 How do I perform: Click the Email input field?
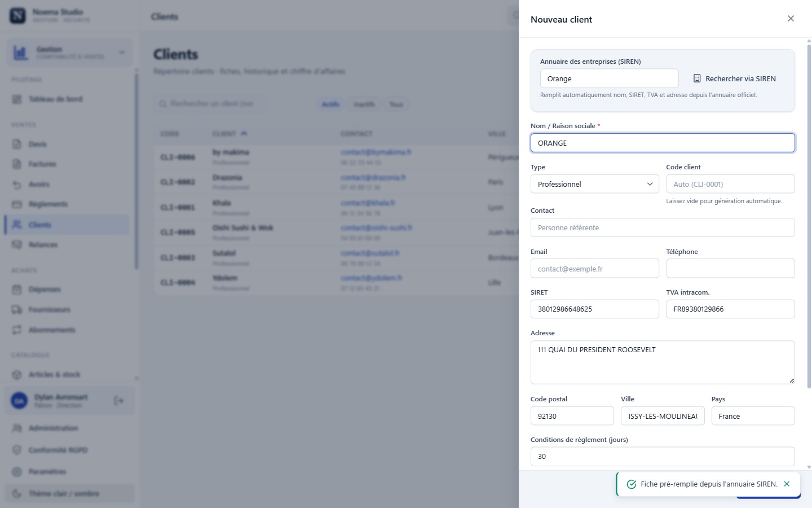click(594, 269)
